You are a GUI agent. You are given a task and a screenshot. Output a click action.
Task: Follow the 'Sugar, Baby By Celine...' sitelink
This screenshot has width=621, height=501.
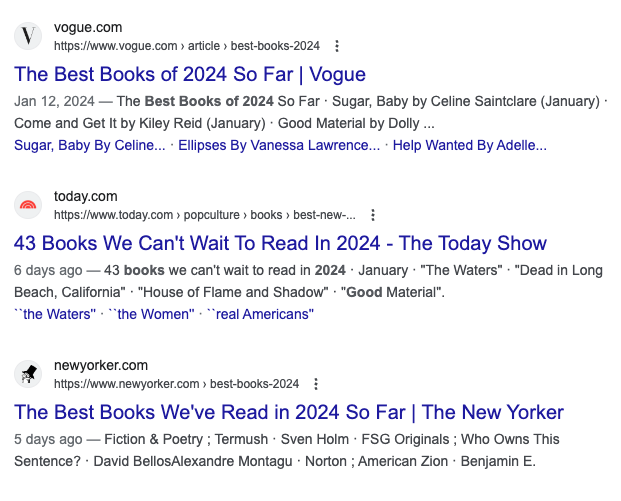tap(90, 145)
